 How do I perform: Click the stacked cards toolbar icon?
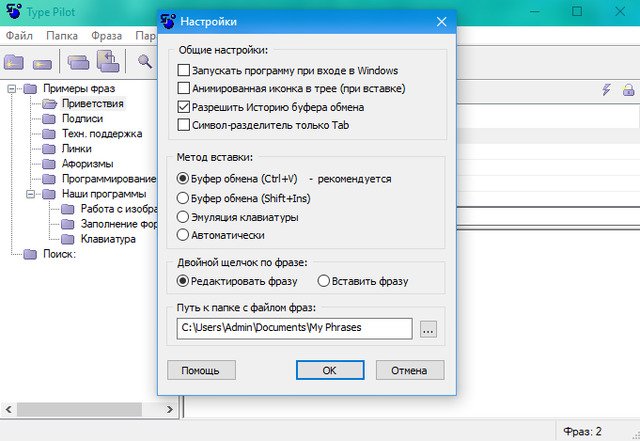tap(78, 62)
